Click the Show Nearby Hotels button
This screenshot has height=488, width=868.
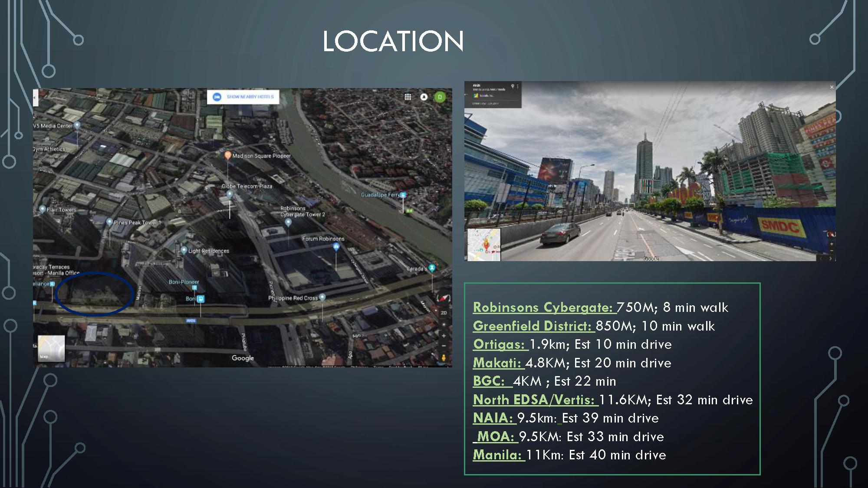point(243,97)
